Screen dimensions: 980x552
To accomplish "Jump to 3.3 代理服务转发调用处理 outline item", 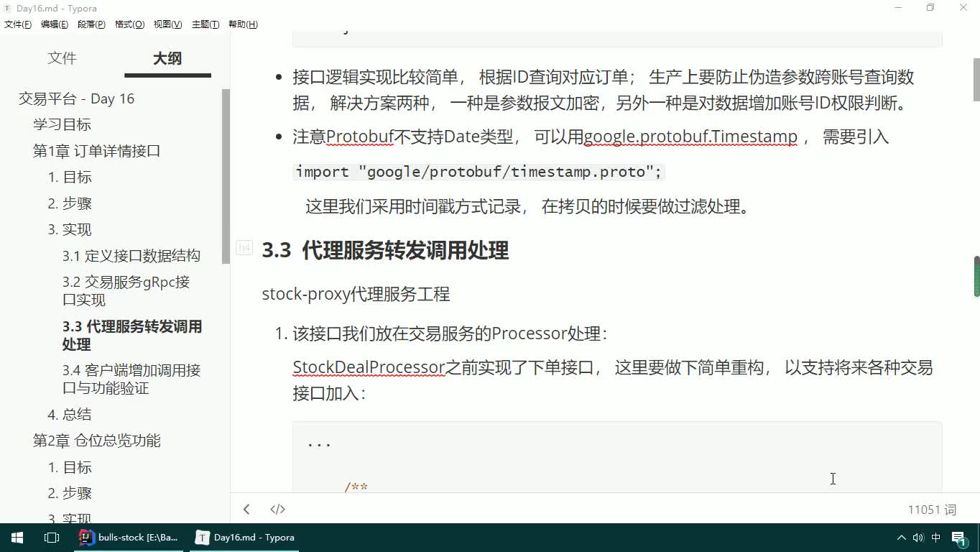I will [x=132, y=335].
